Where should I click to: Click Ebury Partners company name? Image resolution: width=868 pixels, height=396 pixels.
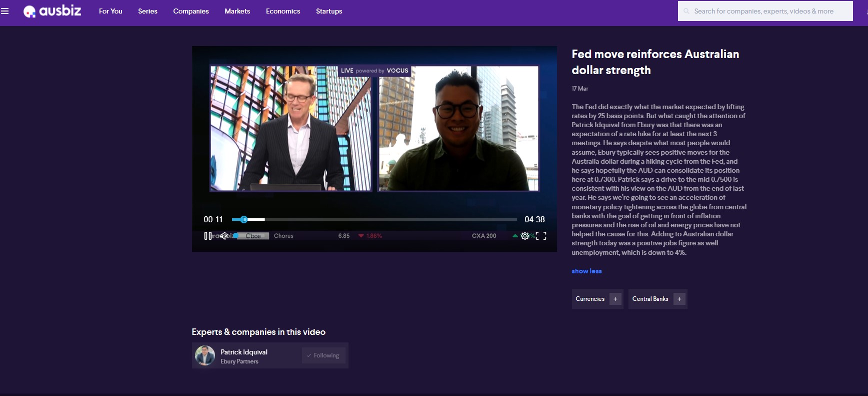(239, 361)
